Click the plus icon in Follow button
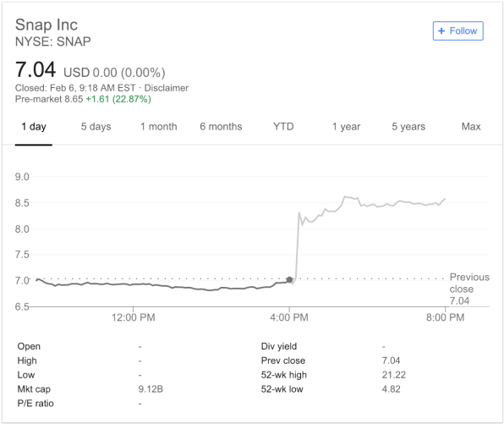This screenshot has width=504, height=424. pos(441,30)
